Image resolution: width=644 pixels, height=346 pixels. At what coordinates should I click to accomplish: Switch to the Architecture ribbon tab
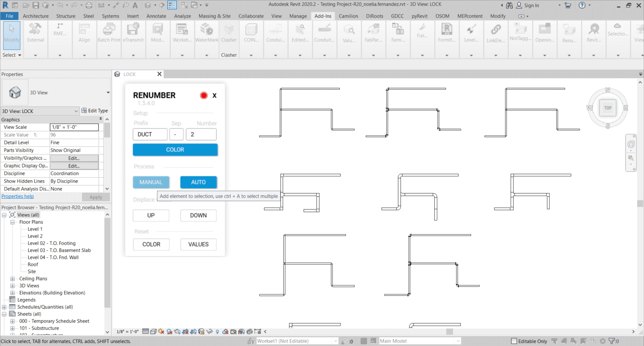[x=36, y=16]
